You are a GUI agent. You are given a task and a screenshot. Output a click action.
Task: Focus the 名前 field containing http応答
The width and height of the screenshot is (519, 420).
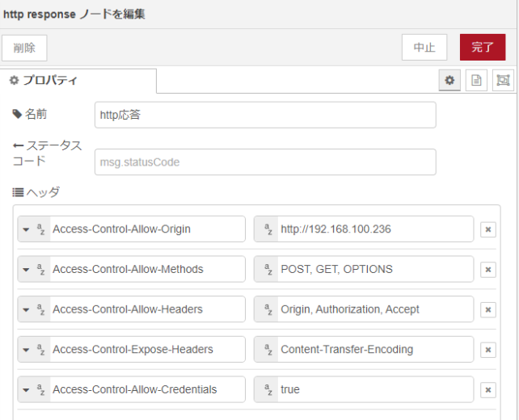click(x=265, y=115)
